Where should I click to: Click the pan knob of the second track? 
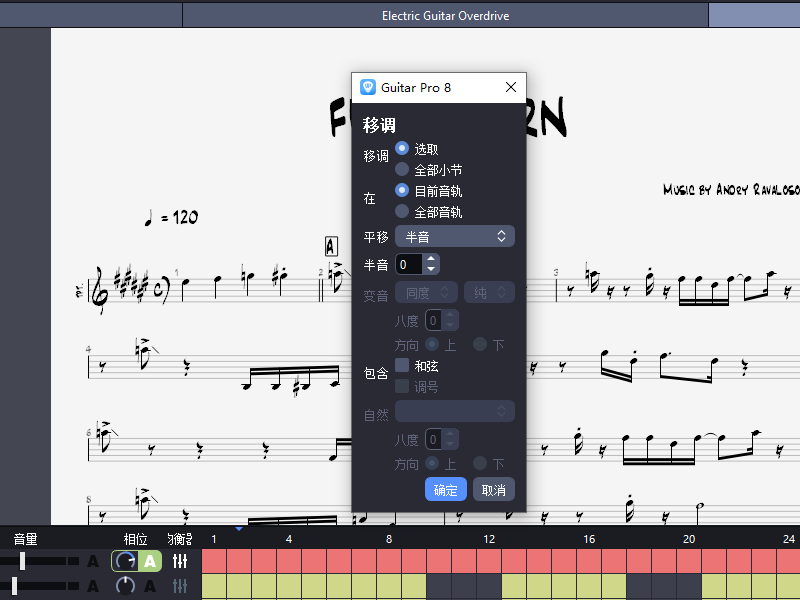pyautogui.click(x=125, y=586)
